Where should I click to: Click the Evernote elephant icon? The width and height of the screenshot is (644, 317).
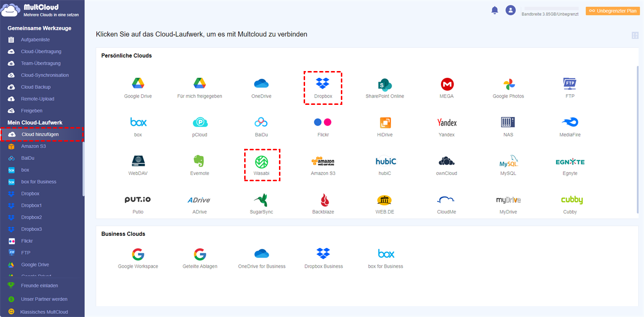[200, 161]
